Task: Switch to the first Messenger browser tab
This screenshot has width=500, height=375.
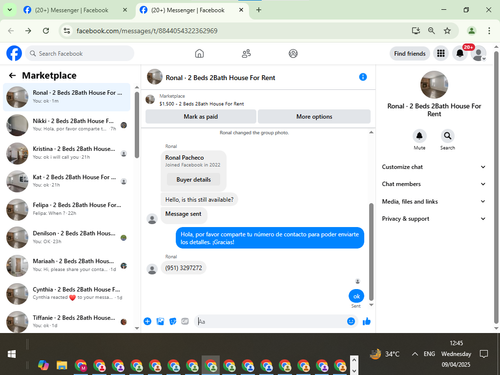Action: click(x=71, y=10)
